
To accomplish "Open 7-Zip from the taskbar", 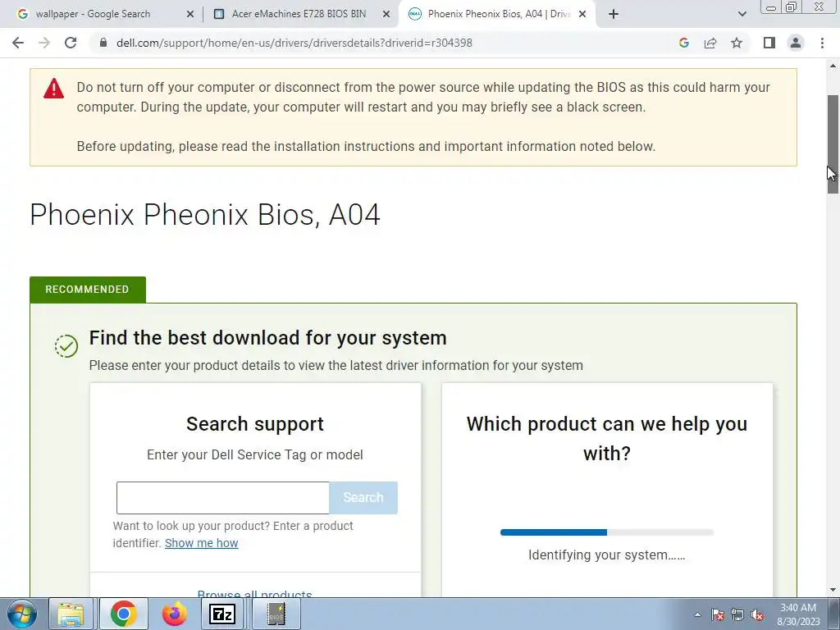I will click(x=222, y=614).
